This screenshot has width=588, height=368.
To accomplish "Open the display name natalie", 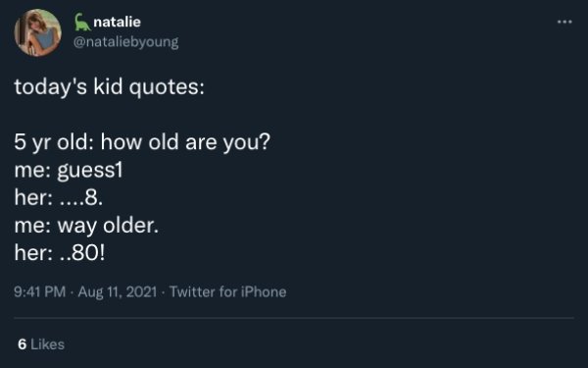I will [117, 22].
